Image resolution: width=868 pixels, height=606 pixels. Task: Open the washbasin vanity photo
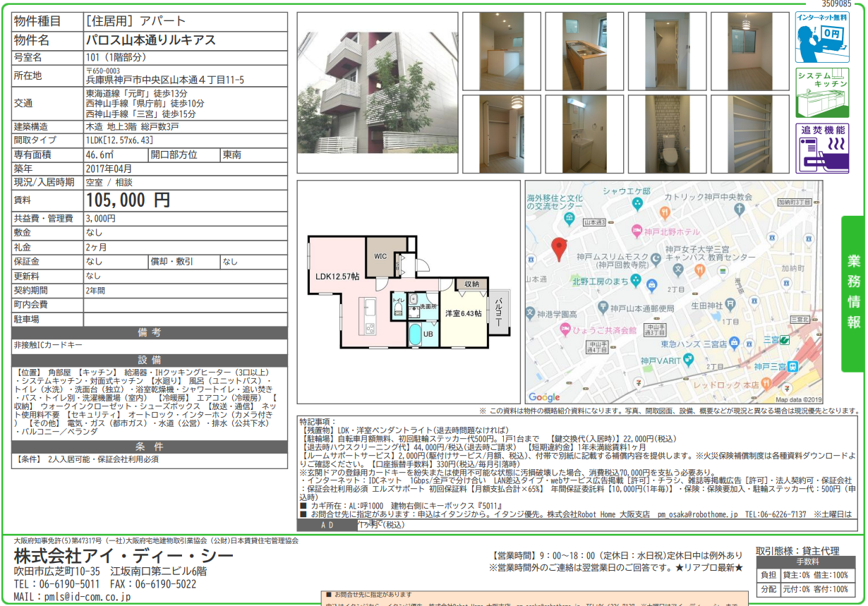pyautogui.click(x=584, y=134)
